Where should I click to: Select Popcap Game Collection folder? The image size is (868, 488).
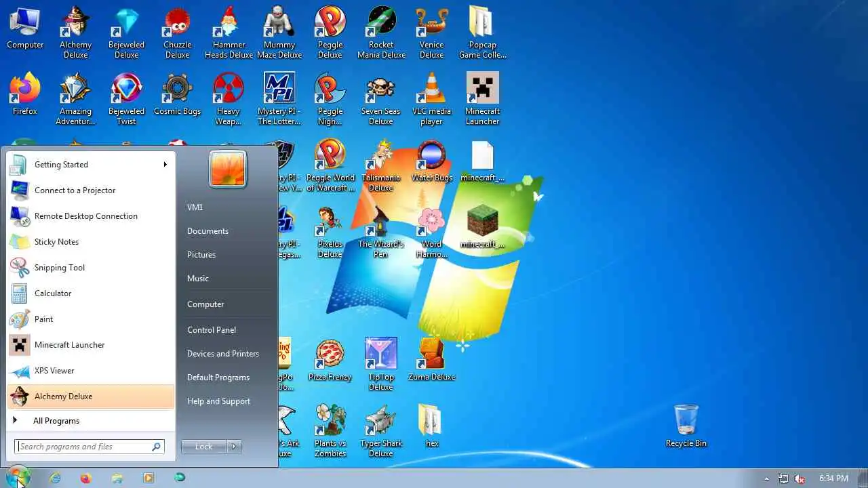[483, 32]
